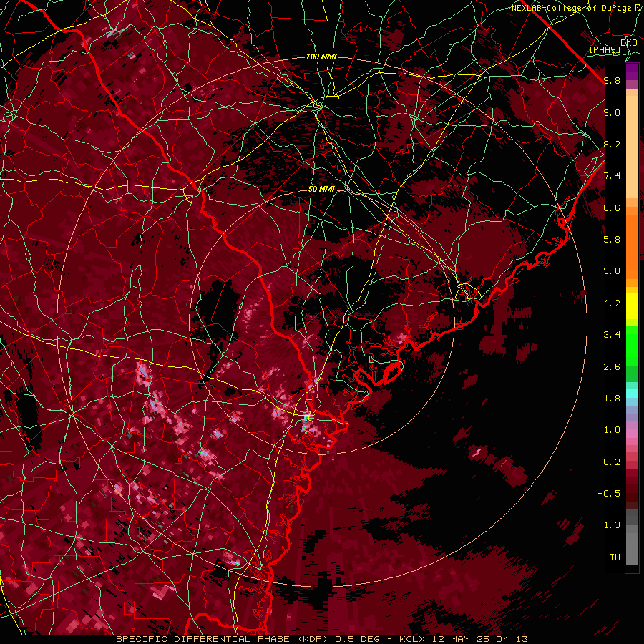Click the 5.0 value on the color scale
Image resolution: width=644 pixels, height=644 pixels.
(x=612, y=271)
